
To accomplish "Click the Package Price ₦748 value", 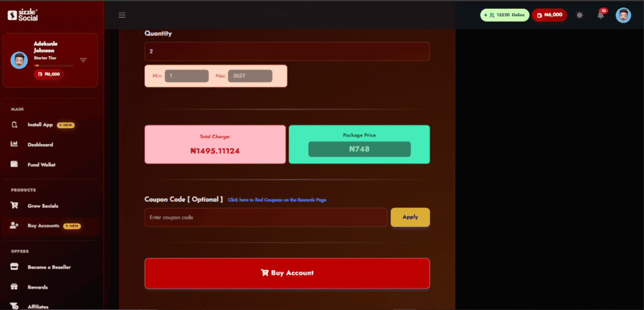I will coord(359,149).
